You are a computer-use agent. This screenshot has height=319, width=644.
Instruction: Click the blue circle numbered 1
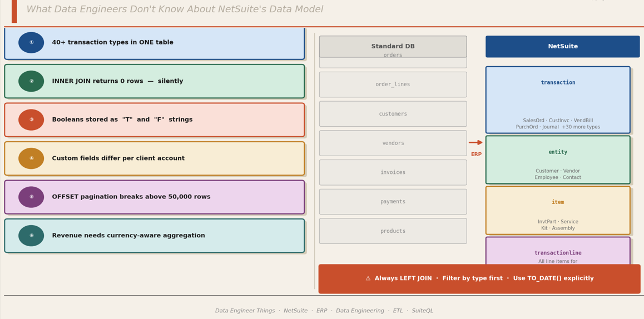(31, 43)
